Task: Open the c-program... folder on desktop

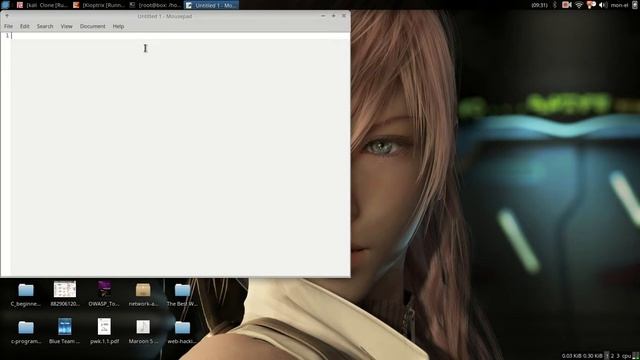Action: click(x=26, y=331)
